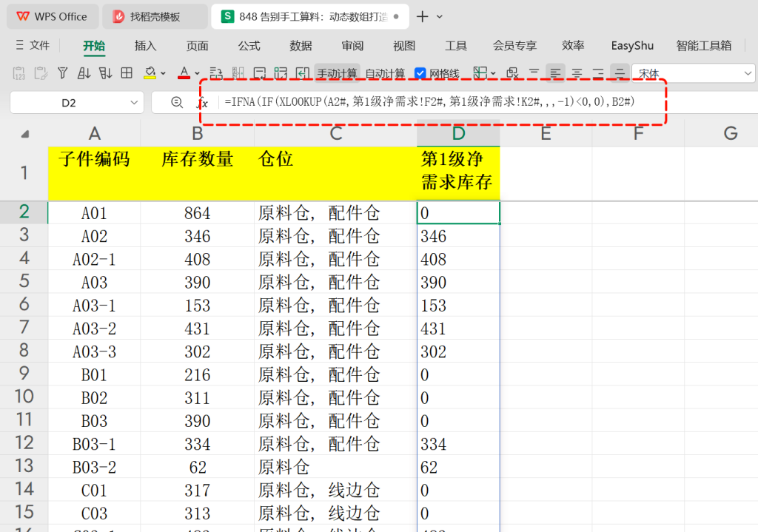
Task: Switch to the 插入 Insert tab
Action: [146, 45]
